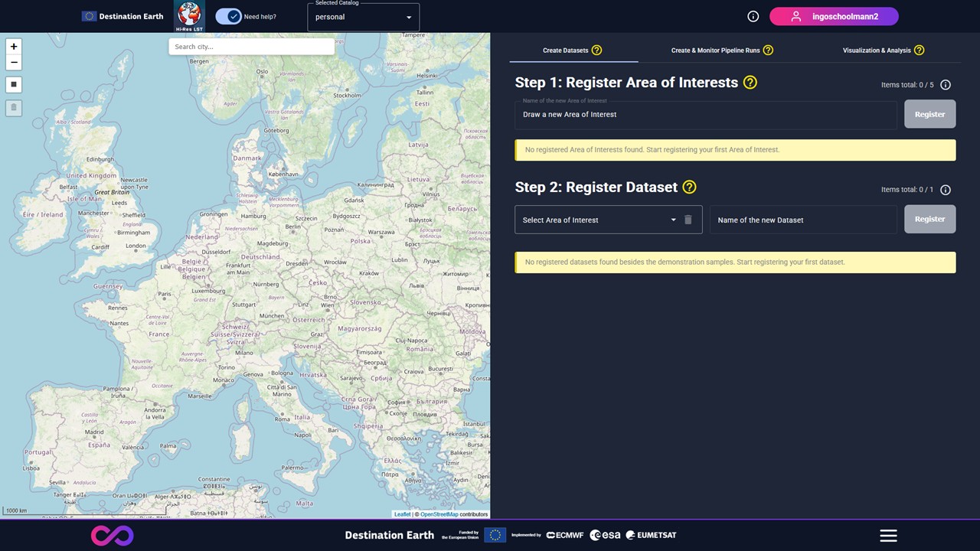980x551 pixels.
Task: Open the Selected Catalog dropdown
Action: pyautogui.click(x=363, y=17)
